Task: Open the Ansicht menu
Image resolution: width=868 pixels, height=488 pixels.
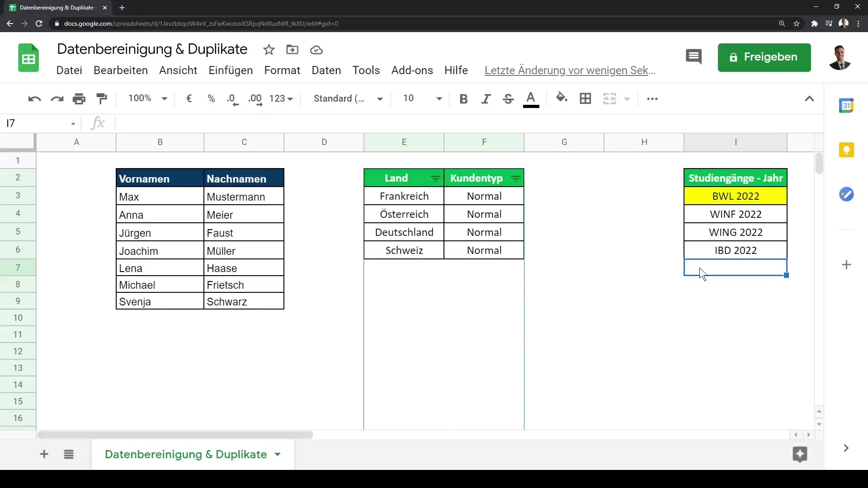Action: coord(178,70)
